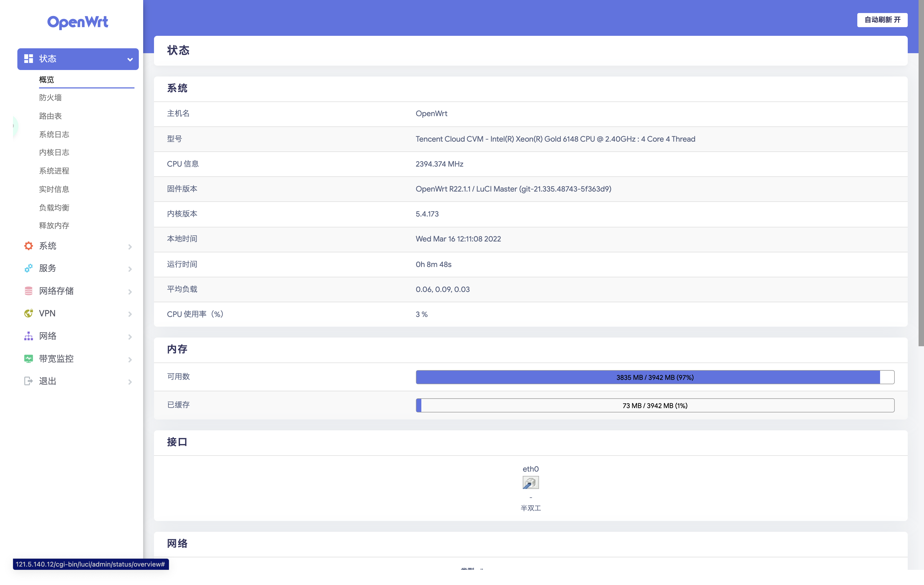Expand the 服务 sidebar menu arrow

point(130,269)
